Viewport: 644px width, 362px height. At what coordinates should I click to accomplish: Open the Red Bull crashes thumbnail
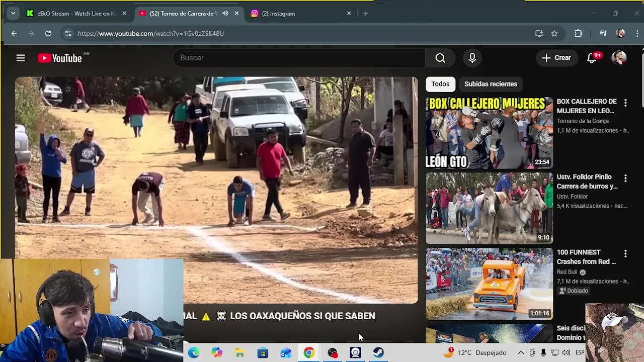pos(489,284)
